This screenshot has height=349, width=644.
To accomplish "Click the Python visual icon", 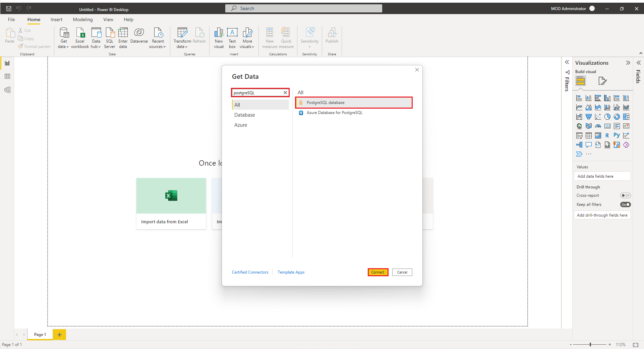I will click(x=617, y=135).
